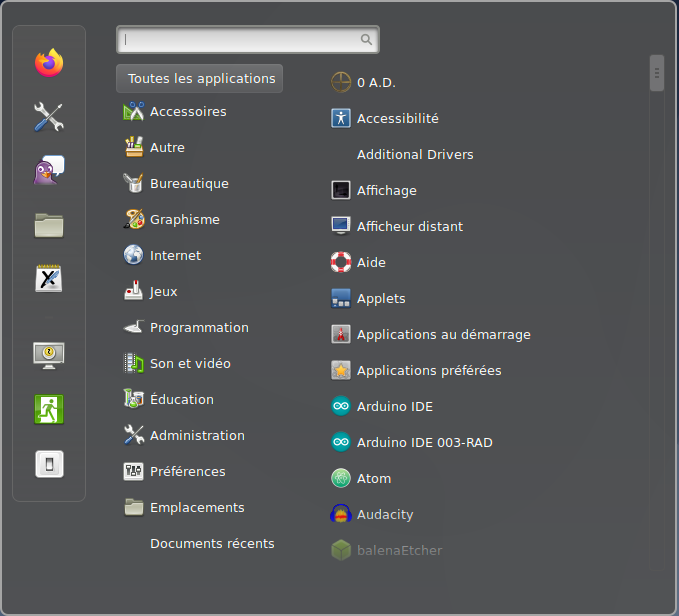Open the Autre category
This screenshot has width=679, height=616.
pyautogui.click(x=167, y=148)
